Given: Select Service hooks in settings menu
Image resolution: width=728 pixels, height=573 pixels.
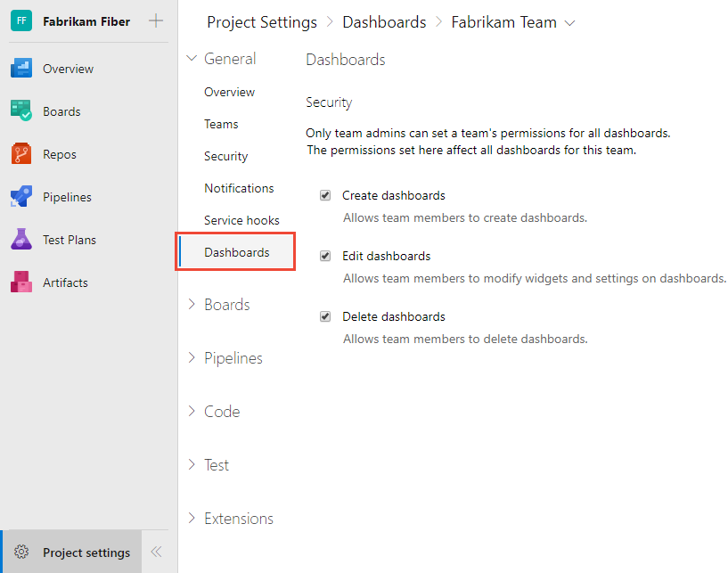Looking at the screenshot, I should [241, 220].
